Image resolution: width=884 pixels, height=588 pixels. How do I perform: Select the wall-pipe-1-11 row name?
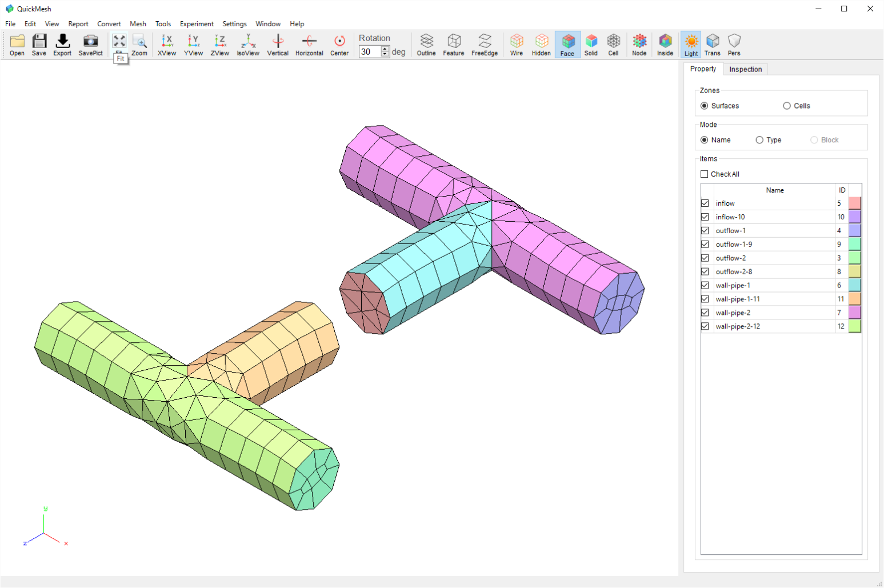738,299
